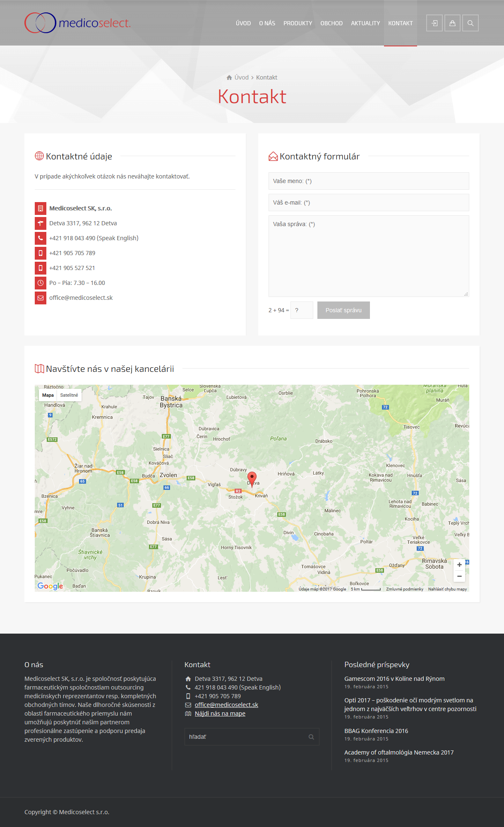
Task: Click the home icon in breadcrumb
Action: 229,77
